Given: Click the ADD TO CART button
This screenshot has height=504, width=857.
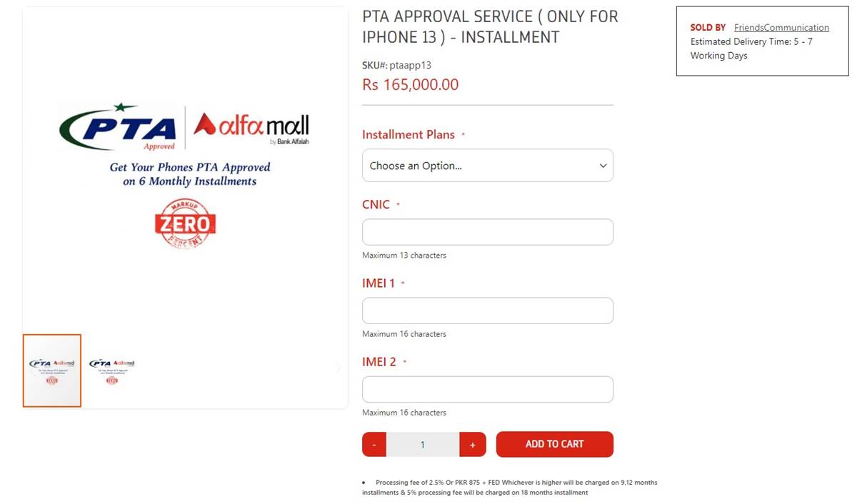Looking at the screenshot, I should (555, 444).
